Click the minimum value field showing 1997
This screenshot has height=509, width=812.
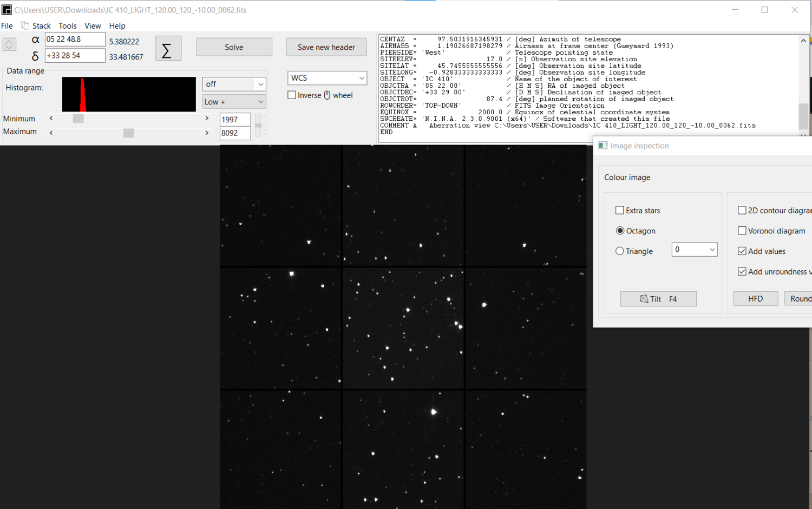(235, 120)
